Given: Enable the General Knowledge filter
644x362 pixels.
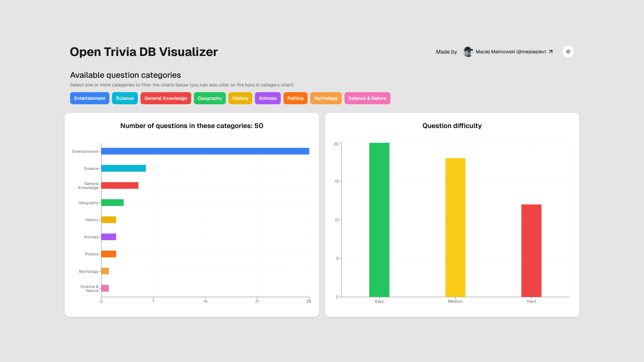Looking at the screenshot, I should [x=166, y=98].
